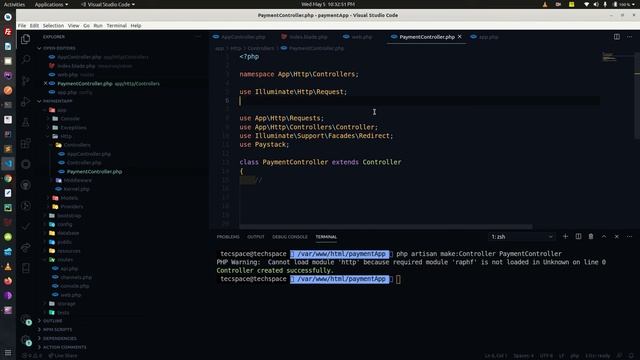This screenshot has height=360, width=640.
Task: Click Chrome icon in Ubuntu dock
Action: [x=8, y=178]
